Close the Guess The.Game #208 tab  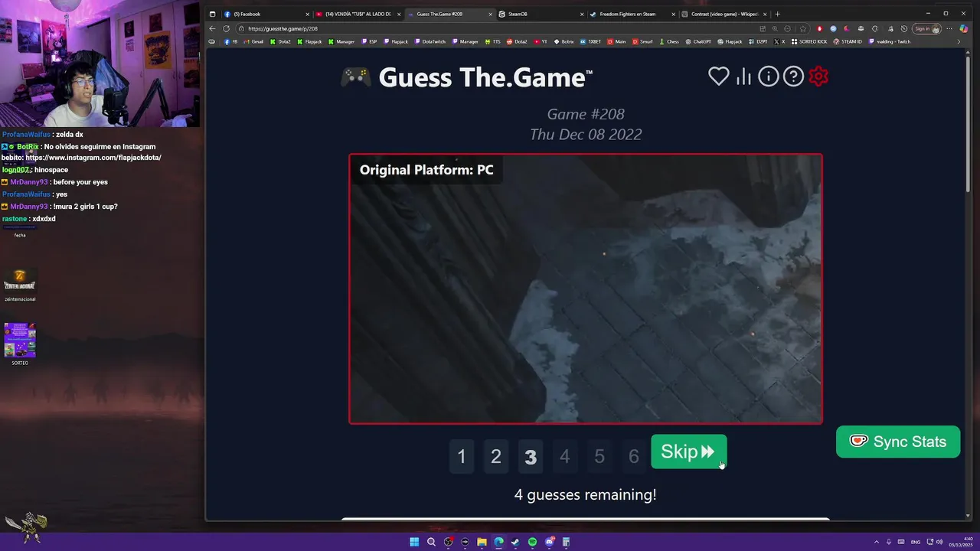pyautogui.click(x=490, y=14)
